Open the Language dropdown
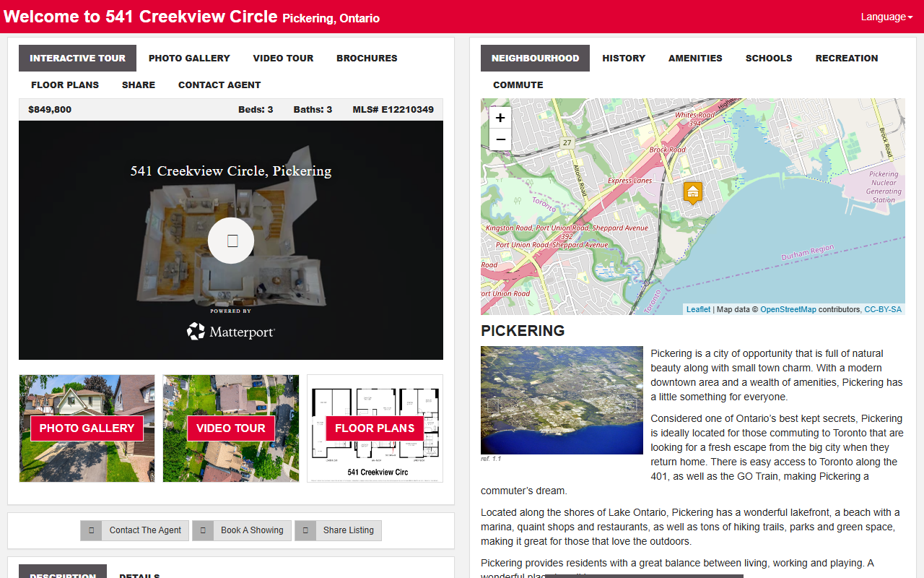 pos(886,17)
